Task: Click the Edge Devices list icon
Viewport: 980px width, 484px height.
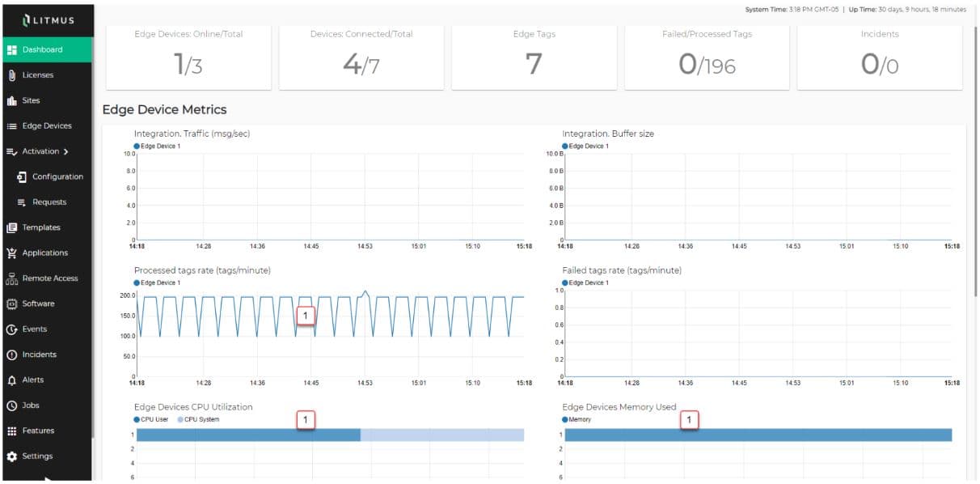Action: [x=12, y=126]
